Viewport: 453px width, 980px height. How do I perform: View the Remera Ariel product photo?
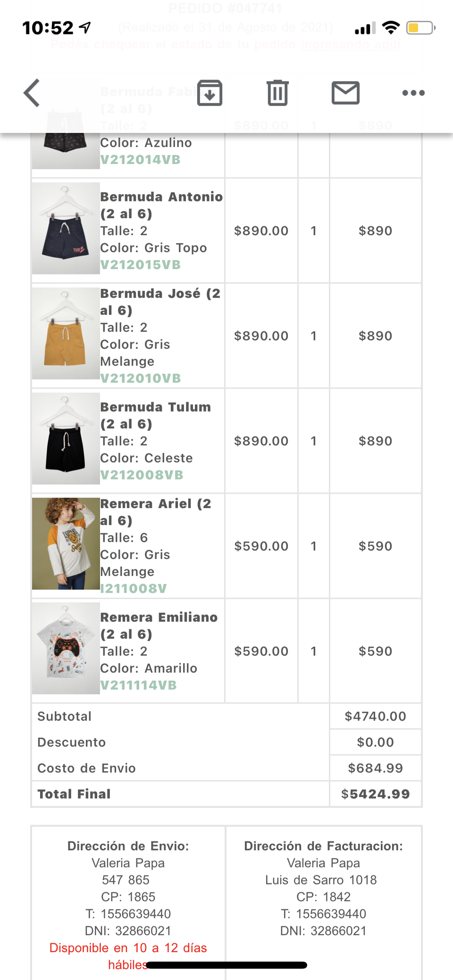[66, 544]
